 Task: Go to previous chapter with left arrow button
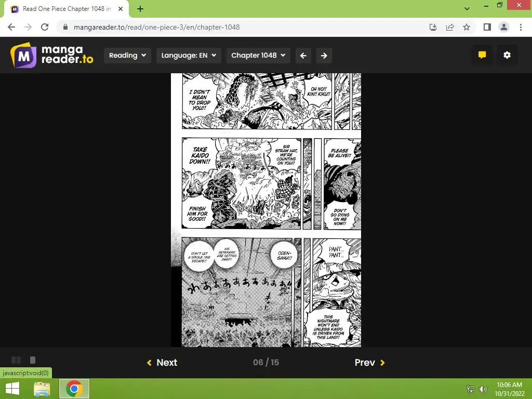[303, 55]
